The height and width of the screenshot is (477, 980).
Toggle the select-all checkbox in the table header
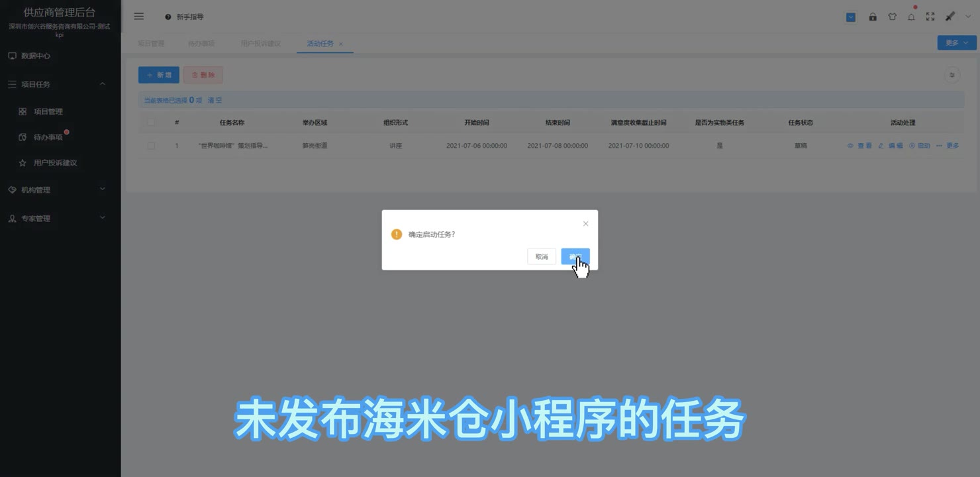pos(151,123)
